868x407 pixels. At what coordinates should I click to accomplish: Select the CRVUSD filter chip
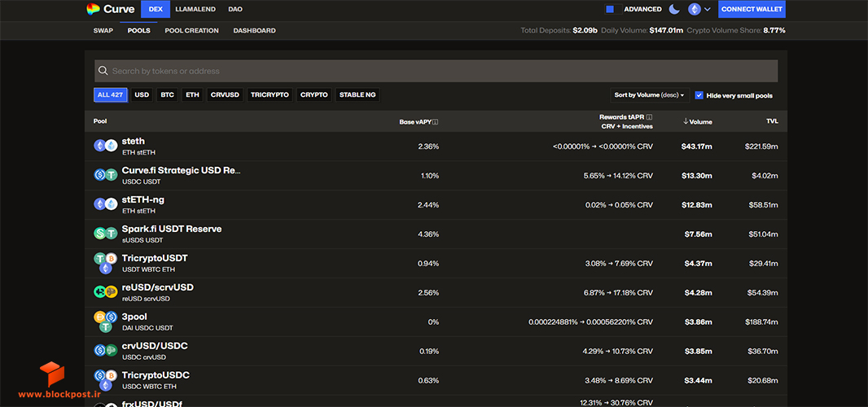point(226,94)
